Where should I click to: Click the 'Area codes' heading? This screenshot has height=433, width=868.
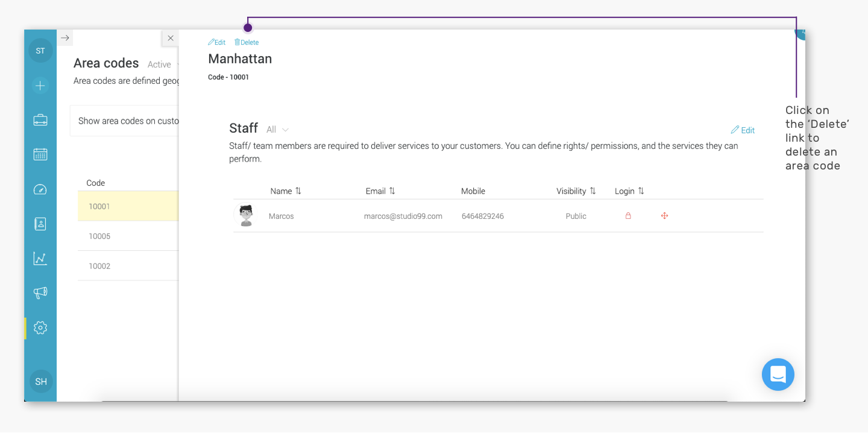[x=106, y=63]
